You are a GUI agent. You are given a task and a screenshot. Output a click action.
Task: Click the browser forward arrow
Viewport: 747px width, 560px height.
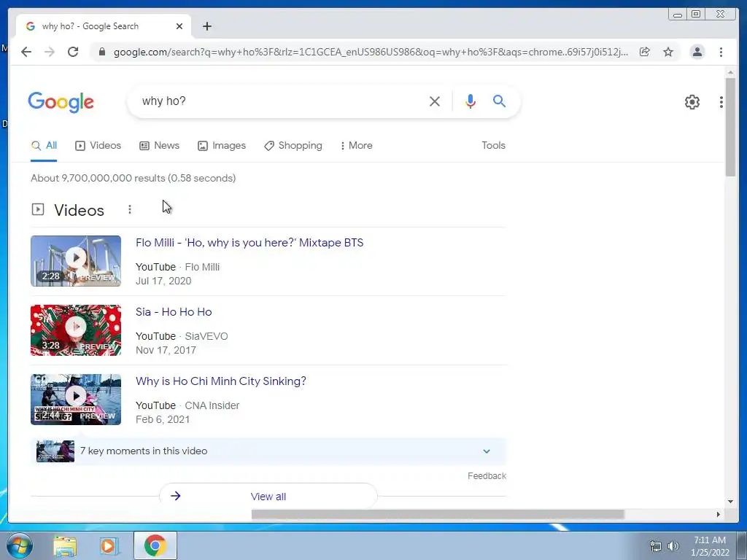tap(50, 52)
